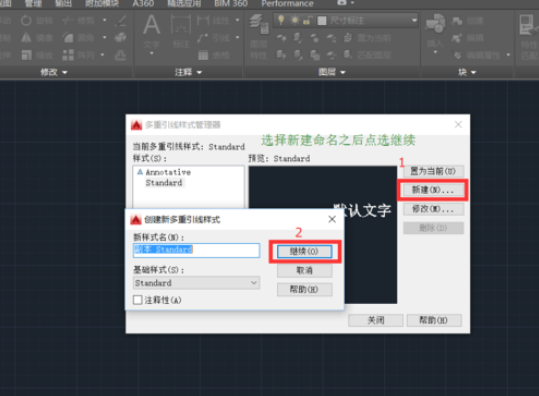Click the Explode tool icon in Modify panel
539x396 pixels.
(x=120, y=37)
